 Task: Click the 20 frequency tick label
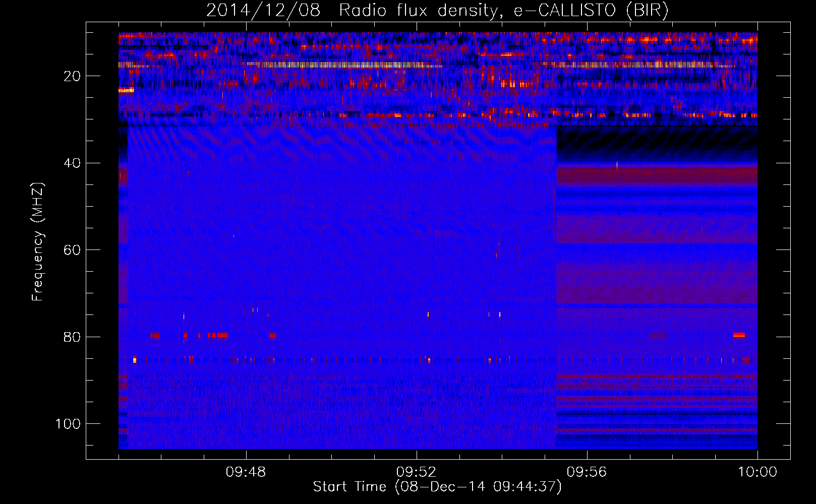click(x=72, y=76)
